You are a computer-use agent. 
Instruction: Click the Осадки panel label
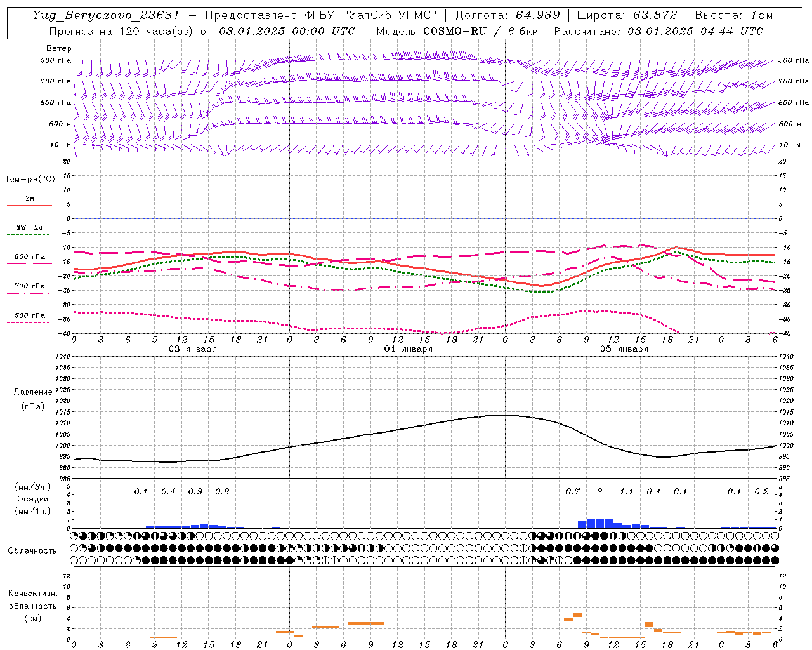point(33,499)
